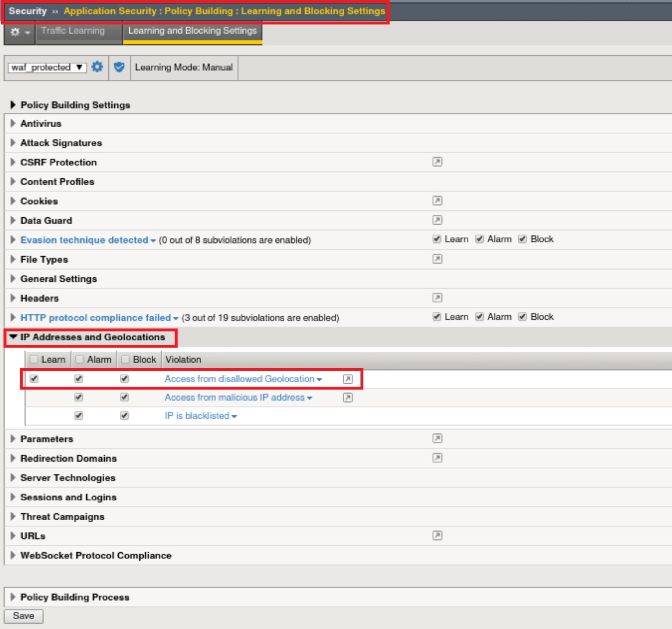672x629 pixels.
Task: Open the waf_protected policy dropdown
Action: click(x=47, y=68)
